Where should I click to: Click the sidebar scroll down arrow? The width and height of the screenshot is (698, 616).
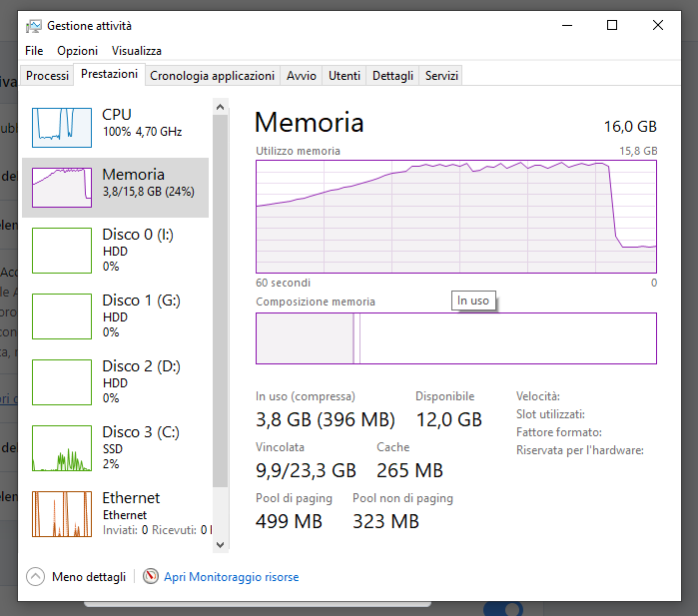point(220,544)
